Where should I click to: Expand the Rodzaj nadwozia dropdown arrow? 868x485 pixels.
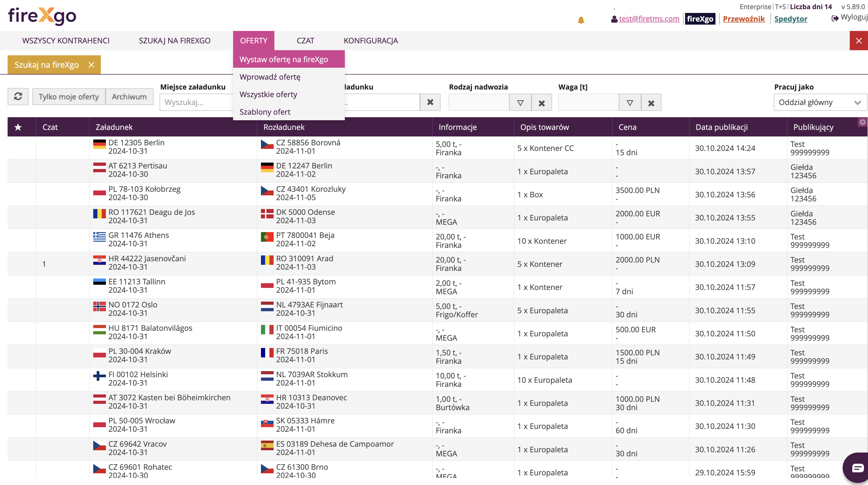point(520,102)
